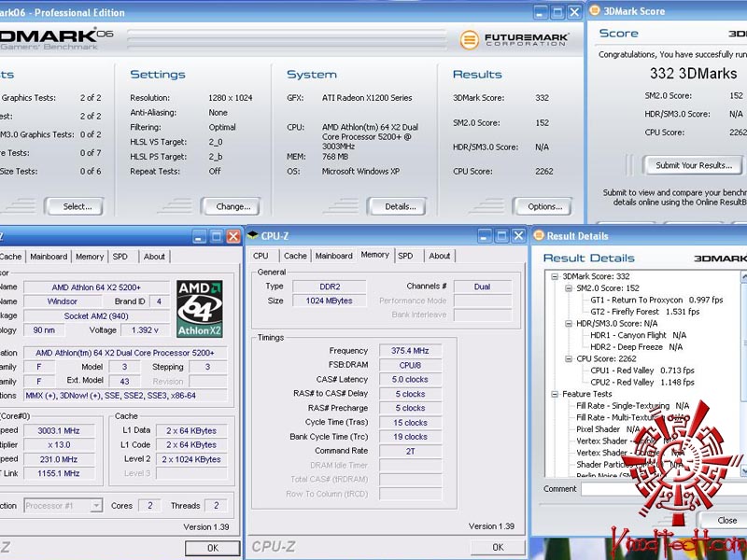Click the 1.392 v voltage value
747x560 pixels.
point(145,330)
